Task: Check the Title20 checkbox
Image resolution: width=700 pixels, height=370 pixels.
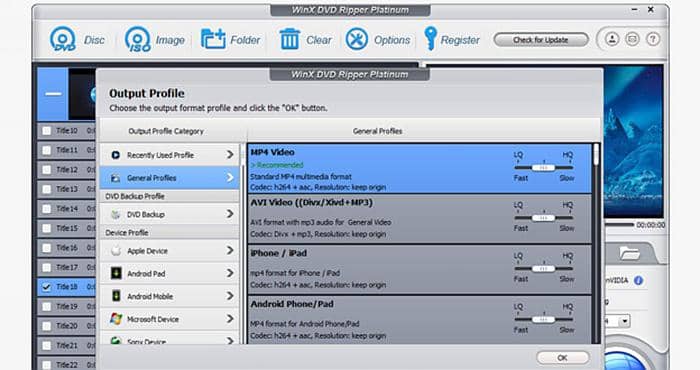Action: [46, 326]
